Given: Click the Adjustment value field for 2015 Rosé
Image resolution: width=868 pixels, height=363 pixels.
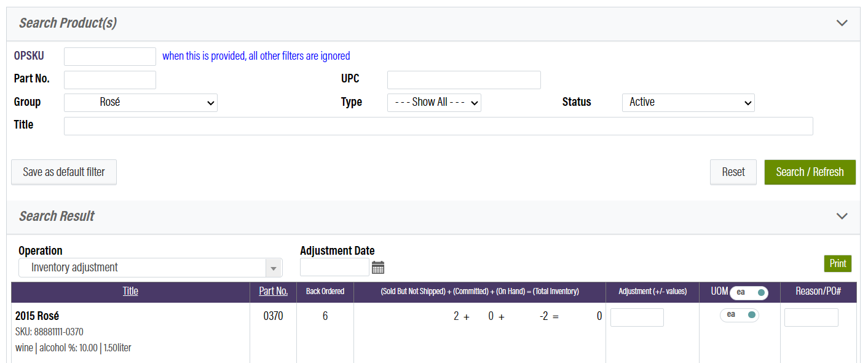Looking at the screenshot, I should (x=637, y=317).
